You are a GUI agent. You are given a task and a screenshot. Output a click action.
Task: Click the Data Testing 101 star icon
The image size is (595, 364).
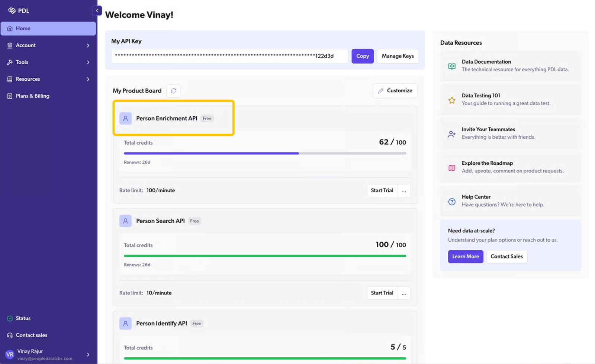coord(452,100)
